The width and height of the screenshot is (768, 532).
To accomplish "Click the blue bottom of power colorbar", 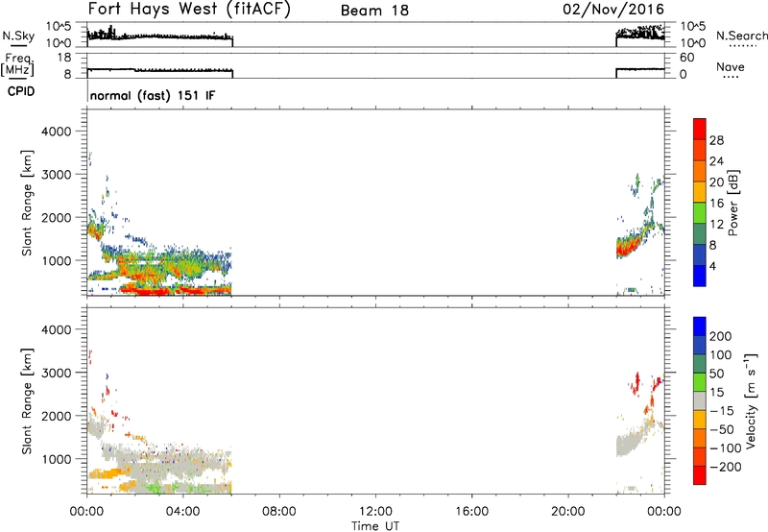I will tap(700, 276).
